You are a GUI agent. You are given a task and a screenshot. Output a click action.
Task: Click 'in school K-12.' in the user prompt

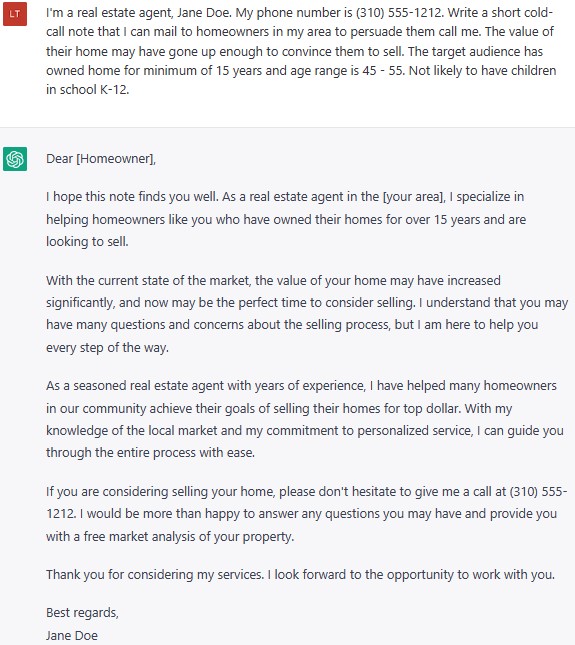[x=88, y=90]
